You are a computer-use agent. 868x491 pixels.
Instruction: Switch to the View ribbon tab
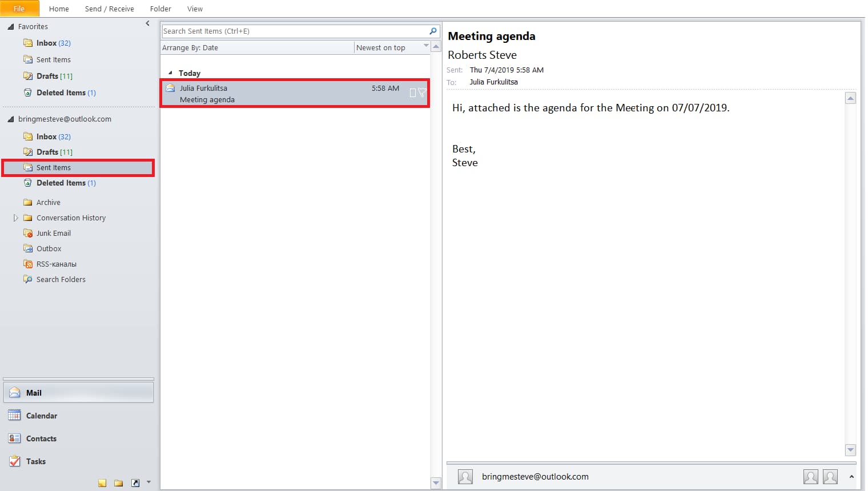(x=195, y=9)
